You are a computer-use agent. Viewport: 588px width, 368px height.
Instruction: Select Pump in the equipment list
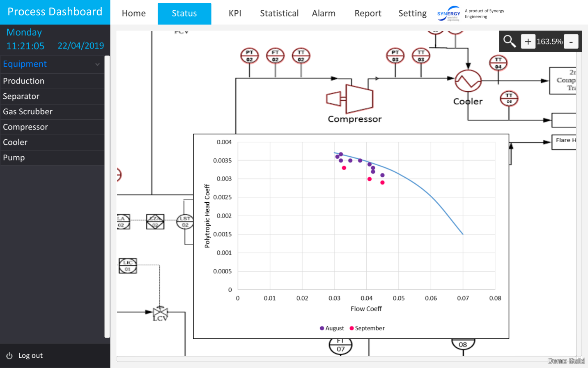click(x=52, y=157)
